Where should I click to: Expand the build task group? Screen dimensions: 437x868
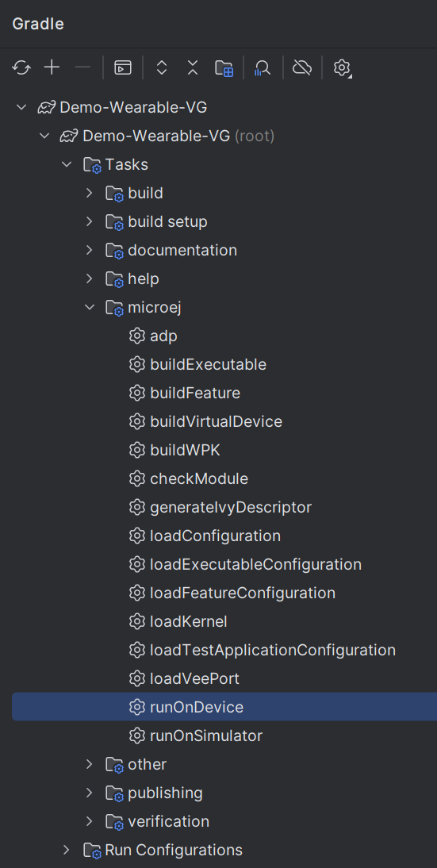[89, 193]
